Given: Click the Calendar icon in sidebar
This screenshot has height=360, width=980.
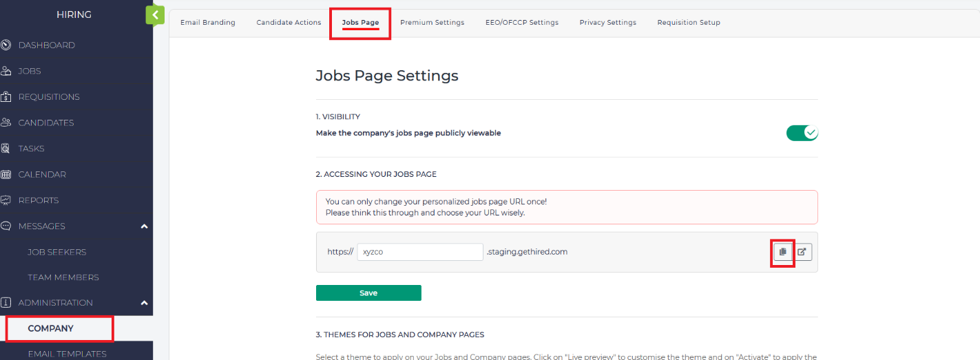Looking at the screenshot, I should pyautogui.click(x=6, y=175).
